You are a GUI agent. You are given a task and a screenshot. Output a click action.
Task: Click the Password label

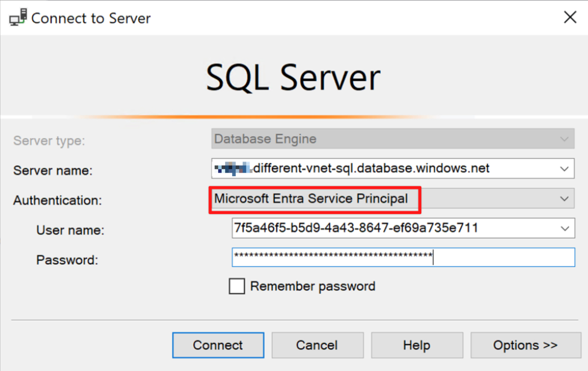(x=67, y=260)
